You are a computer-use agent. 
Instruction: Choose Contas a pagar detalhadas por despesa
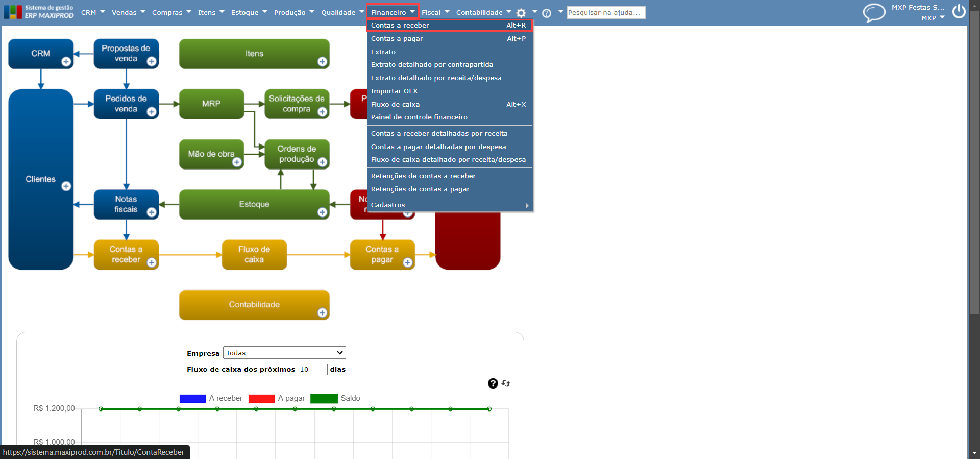(x=449, y=147)
